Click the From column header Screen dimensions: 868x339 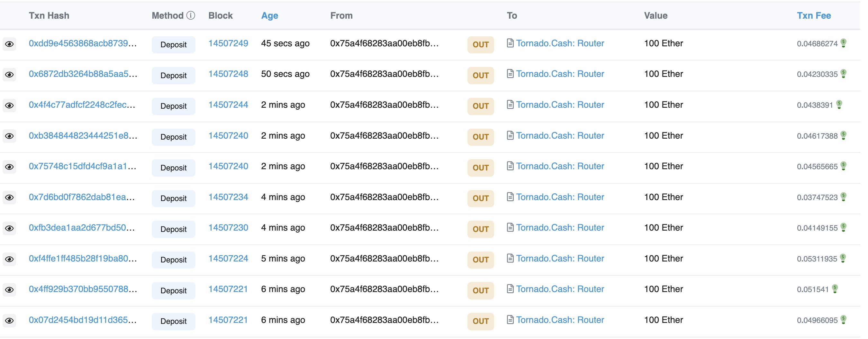[341, 15]
